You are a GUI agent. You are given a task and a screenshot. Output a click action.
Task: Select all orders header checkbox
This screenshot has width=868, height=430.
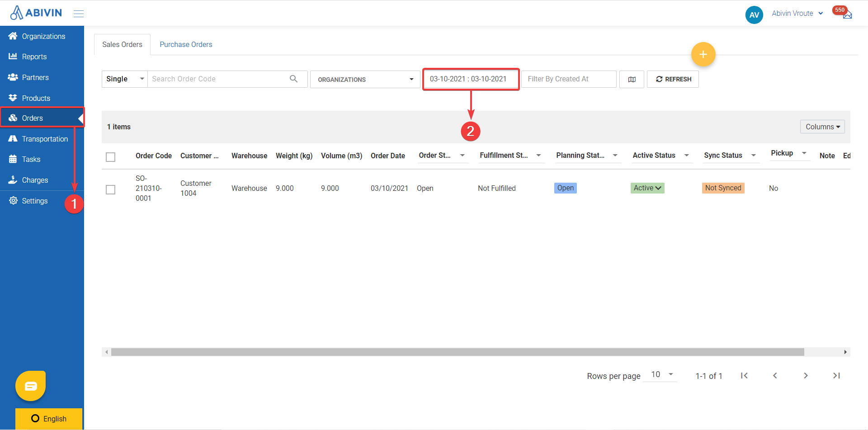pos(110,157)
